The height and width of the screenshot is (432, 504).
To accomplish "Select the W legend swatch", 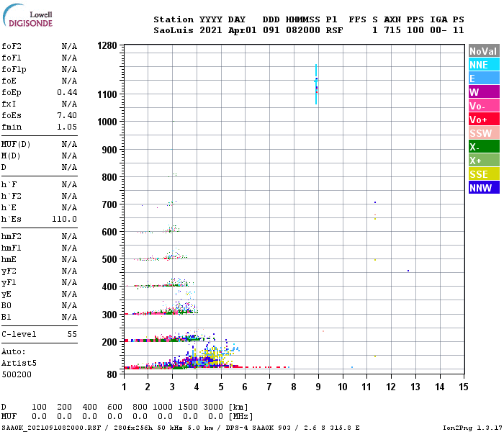I will tap(484, 92).
